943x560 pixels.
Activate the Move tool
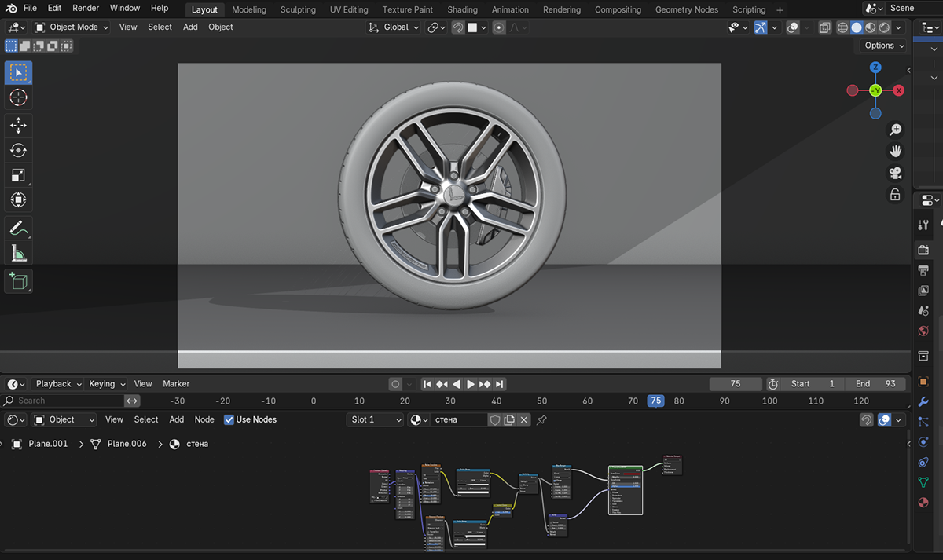click(x=18, y=125)
